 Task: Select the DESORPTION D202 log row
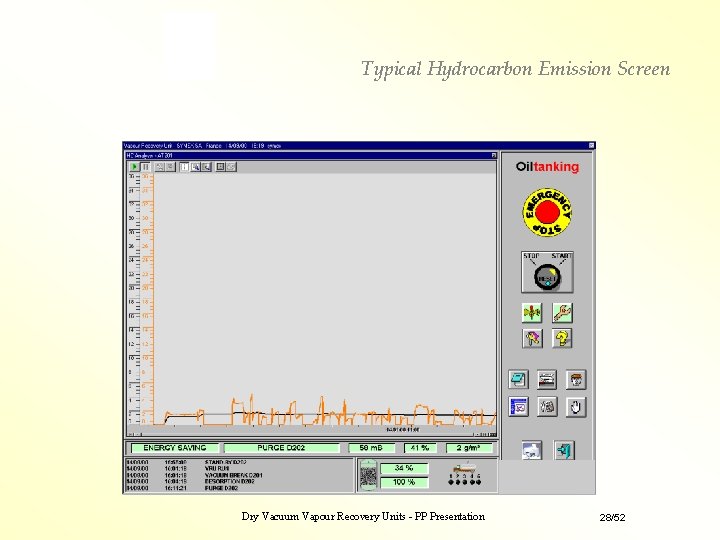pos(240,482)
